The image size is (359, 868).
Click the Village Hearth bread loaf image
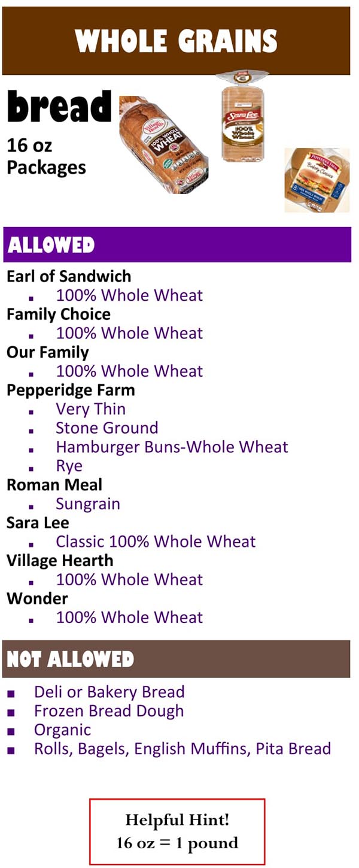(163, 144)
